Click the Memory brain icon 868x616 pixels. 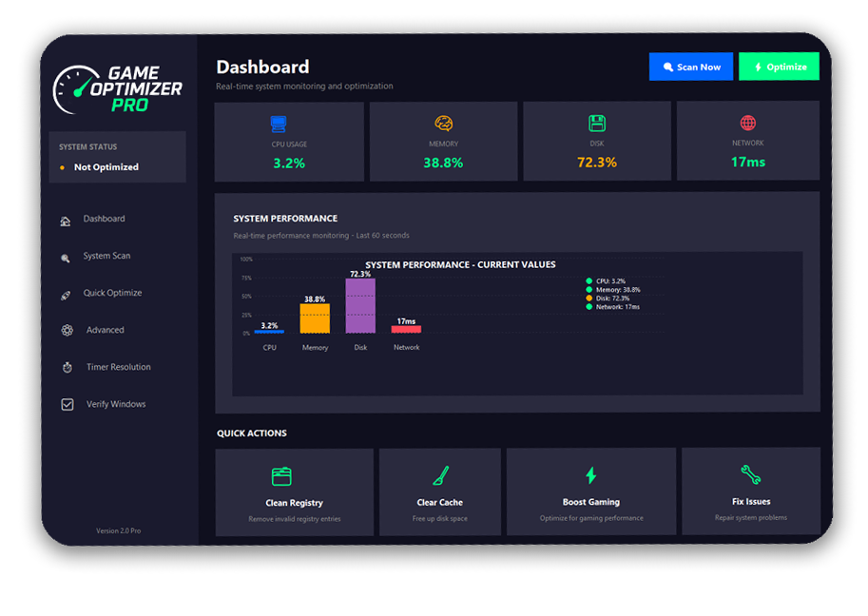click(x=443, y=124)
